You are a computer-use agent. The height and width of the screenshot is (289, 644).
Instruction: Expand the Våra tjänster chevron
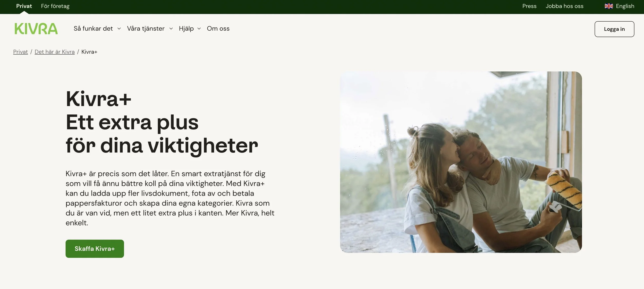click(x=171, y=29)
